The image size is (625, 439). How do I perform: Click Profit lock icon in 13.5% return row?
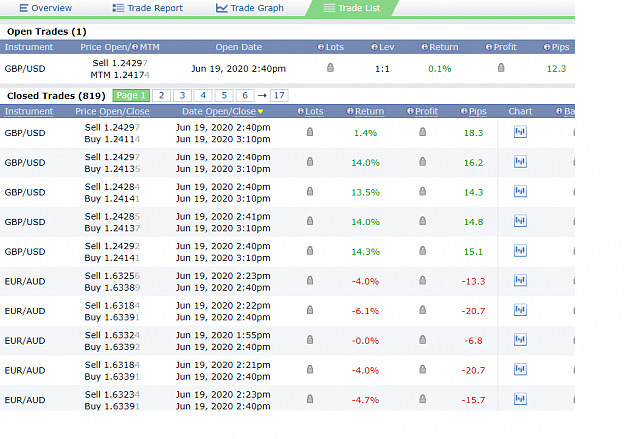coord(423,191)
